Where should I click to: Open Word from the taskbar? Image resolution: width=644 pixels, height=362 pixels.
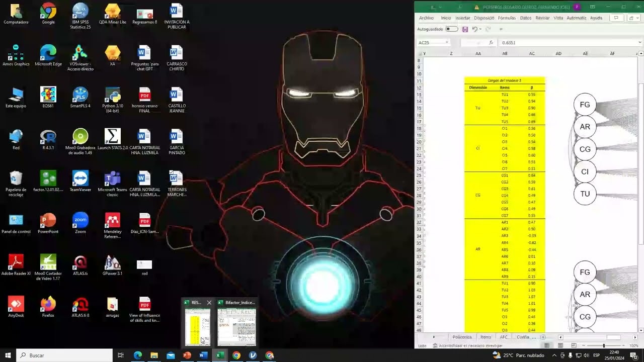click(203, 355)
